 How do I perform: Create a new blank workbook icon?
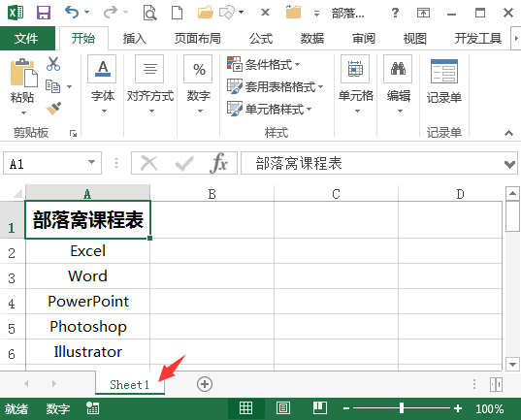pos(177,13)
